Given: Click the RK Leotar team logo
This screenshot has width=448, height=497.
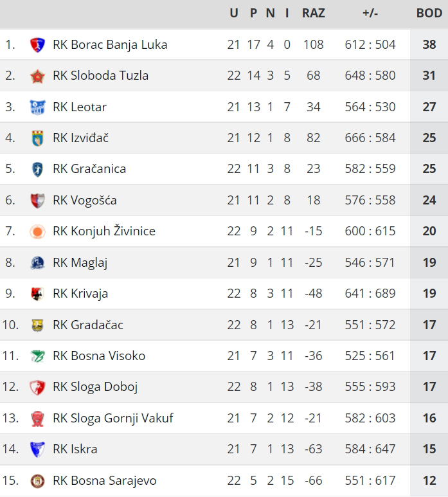Looking at the screenshot, I should point(37,107).
